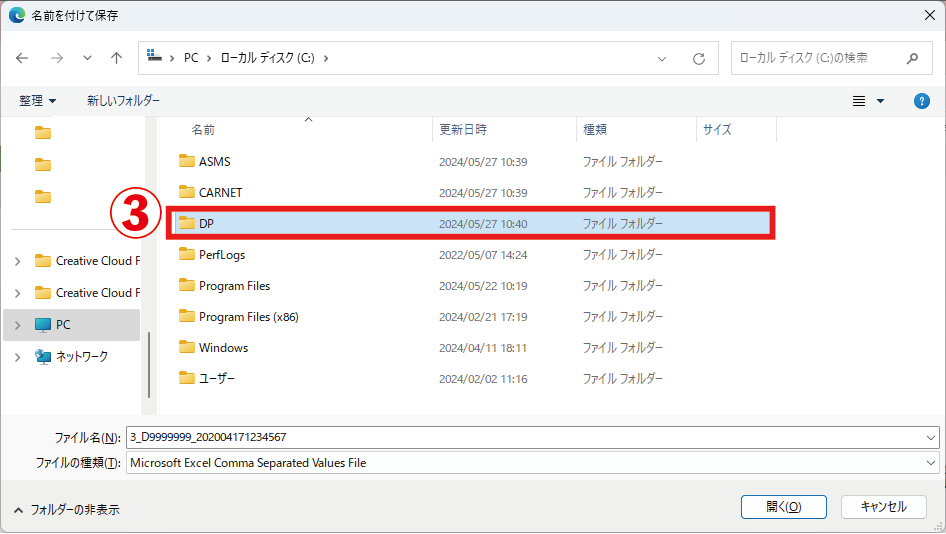This screenshot has height=534, width=946.
Task: Click the search magnifier icon
Action: 912,58
